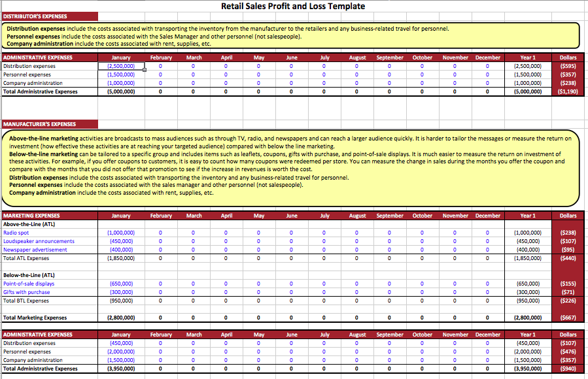Click the Total Marketing Expenses label
This screenshot has height=379, width=588.
click(x=35, y=318)
